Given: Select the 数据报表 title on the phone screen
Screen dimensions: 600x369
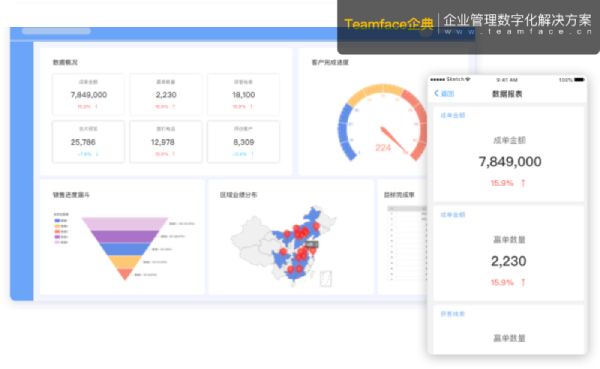Looking at the screenshot, I should pyautogui.click(x=507, y=94).
